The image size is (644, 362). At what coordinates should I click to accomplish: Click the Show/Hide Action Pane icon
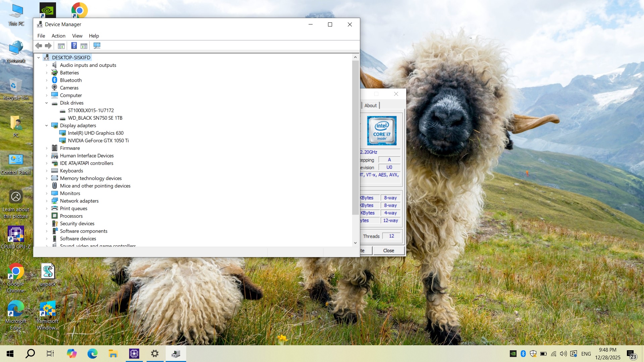click(84, 46)
